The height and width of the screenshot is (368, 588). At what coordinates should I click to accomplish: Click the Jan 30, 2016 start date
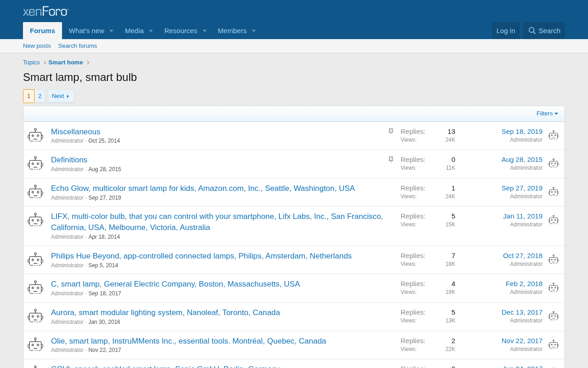point(104,322)
